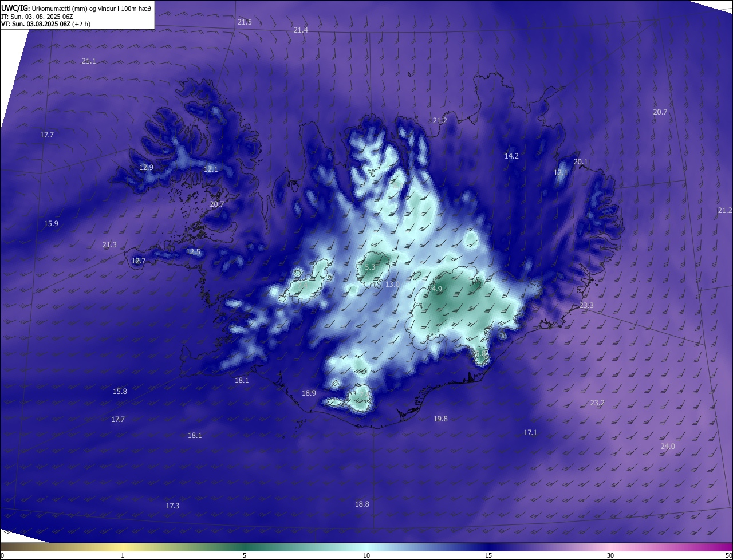Click the 15.9 value label

(51, 223)
